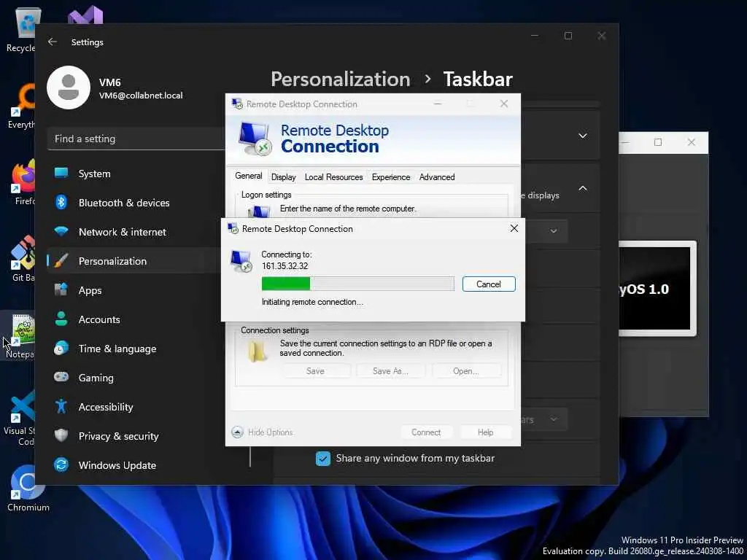
Task: Click the Remote Desktop Connection banner logo
Action: tap(255, 139)
